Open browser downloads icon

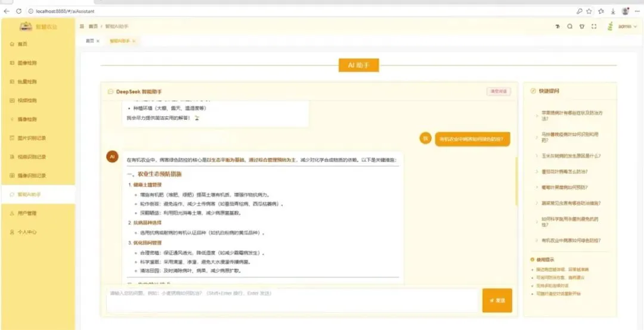[x=613, y=11]
